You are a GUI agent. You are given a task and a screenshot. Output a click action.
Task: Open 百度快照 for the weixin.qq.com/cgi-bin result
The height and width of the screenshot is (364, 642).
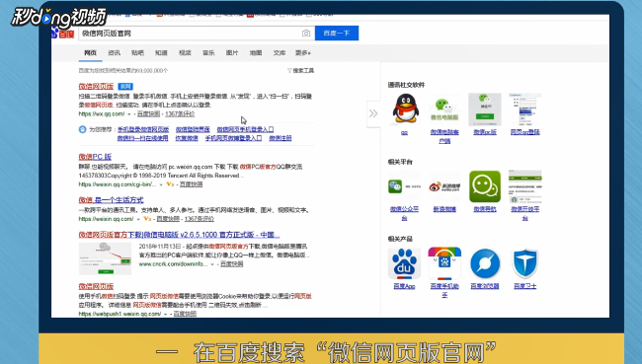point(191,184)
